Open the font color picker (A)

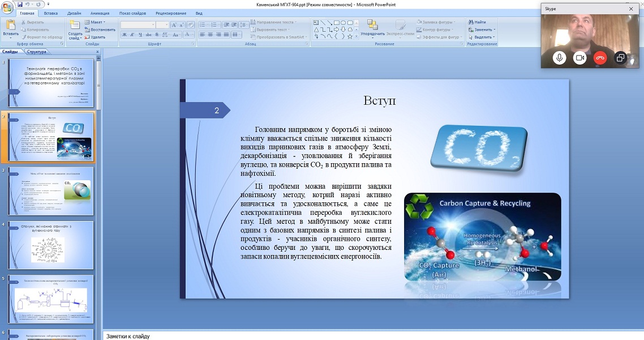tap(188, 35)
